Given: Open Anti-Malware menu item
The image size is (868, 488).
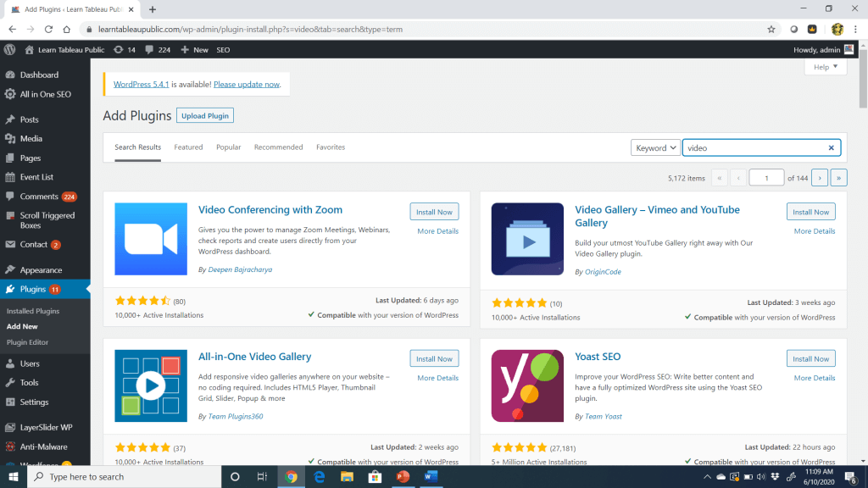Looking at the screenshot, I should click(x=43, y=446).
